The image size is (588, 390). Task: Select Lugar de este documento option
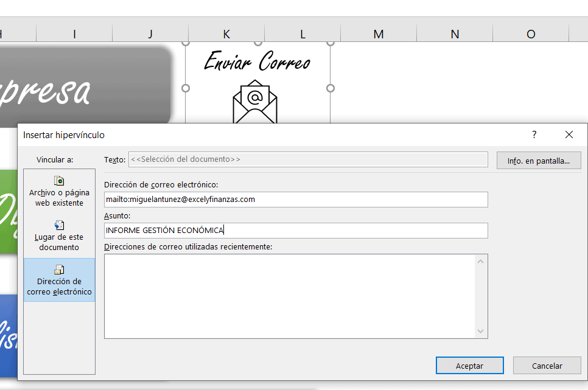pyautogui.click(x=59, y=236)
